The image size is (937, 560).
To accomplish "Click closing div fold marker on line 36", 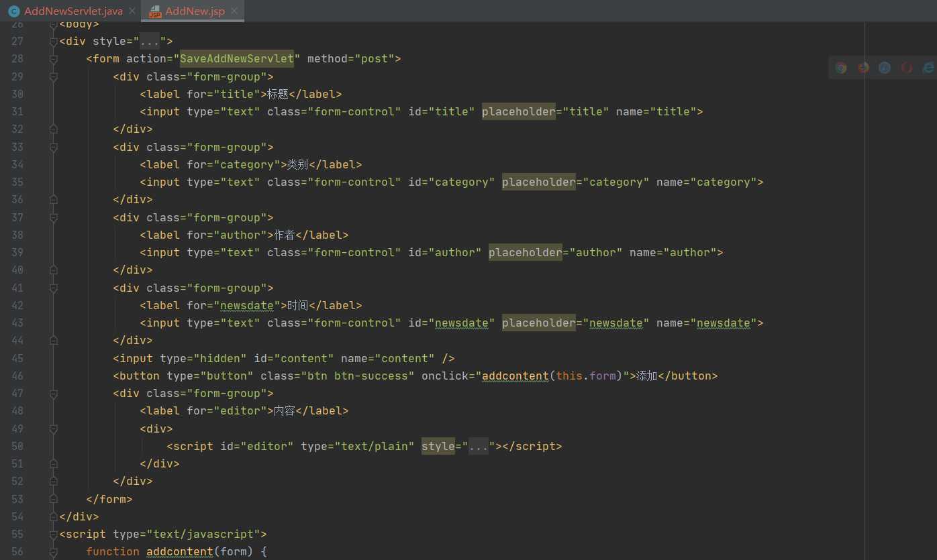I will pos(54,199).
